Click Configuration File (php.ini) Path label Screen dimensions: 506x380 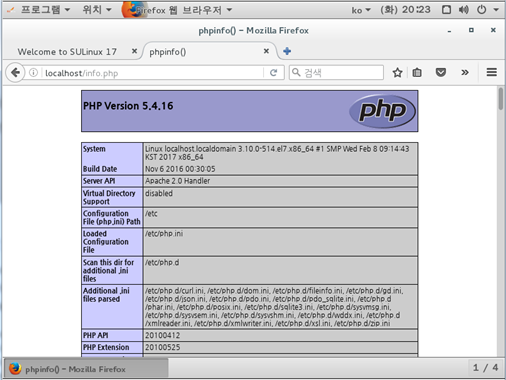(x=111, y=217)
